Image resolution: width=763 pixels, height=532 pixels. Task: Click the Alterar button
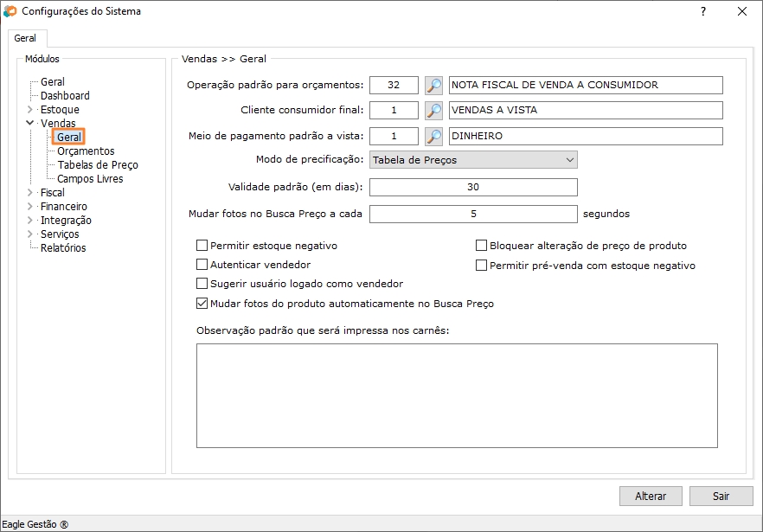coord(651,497)
